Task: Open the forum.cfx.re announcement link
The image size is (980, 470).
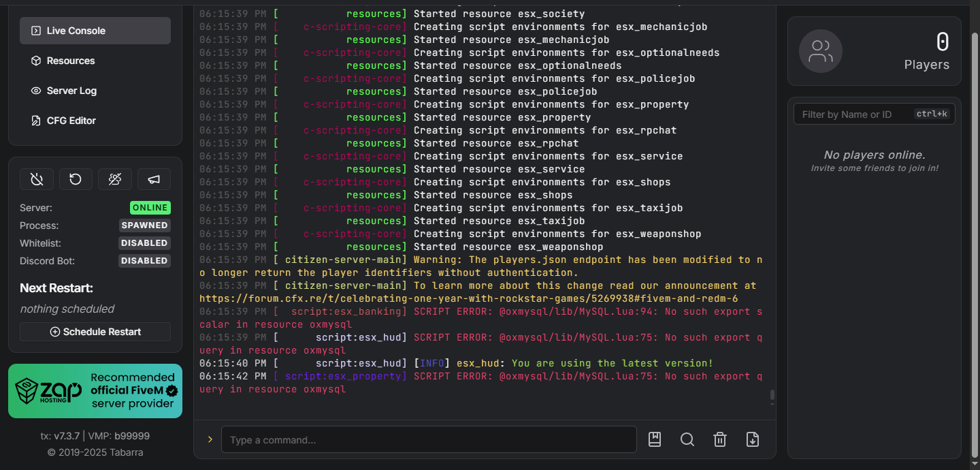Action: pyautogui.click(x=468, y=298)
